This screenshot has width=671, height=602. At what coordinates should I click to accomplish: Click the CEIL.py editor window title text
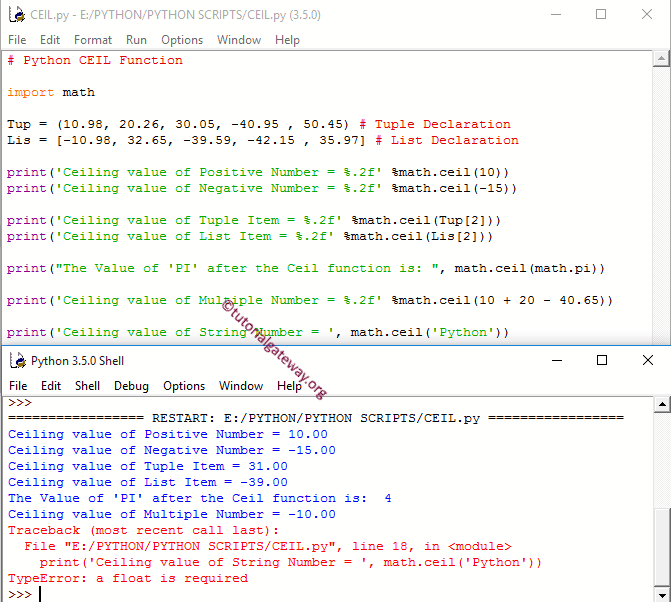[175, 15]
